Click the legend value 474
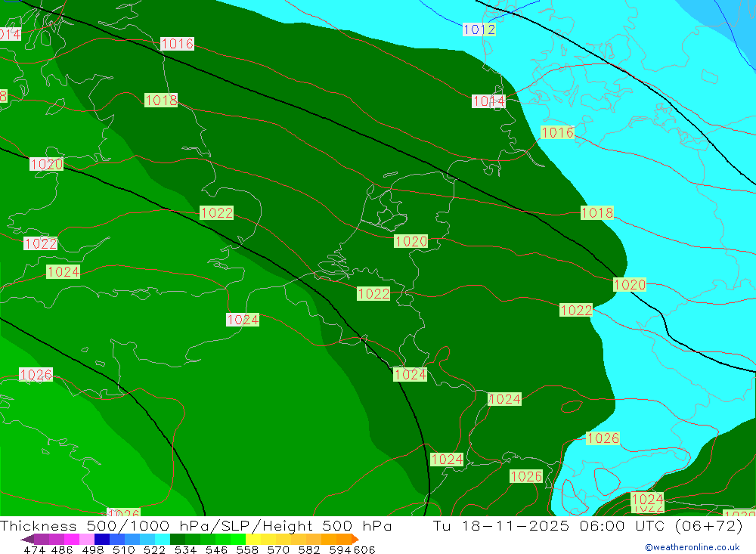 pyautogui.click(x=34, y=550)
